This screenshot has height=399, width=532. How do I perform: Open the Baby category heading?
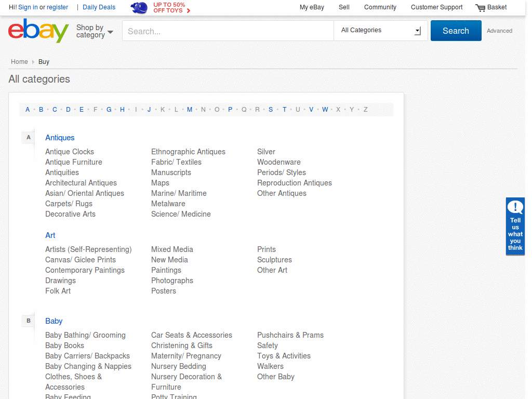click(54, 321)
